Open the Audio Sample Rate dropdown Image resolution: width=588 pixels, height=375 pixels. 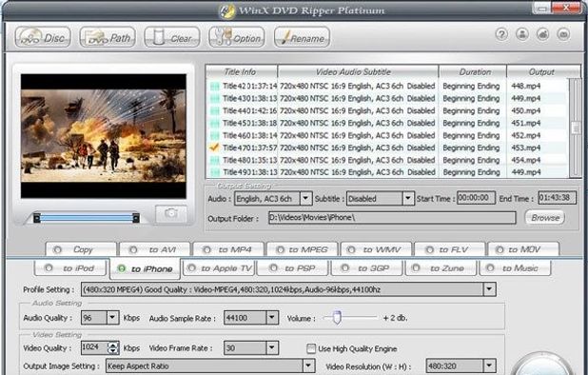[x=272, y=318]
